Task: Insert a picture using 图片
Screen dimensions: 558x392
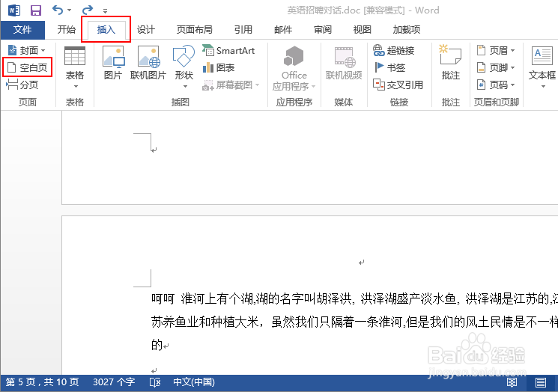Action: coord(113,63)
